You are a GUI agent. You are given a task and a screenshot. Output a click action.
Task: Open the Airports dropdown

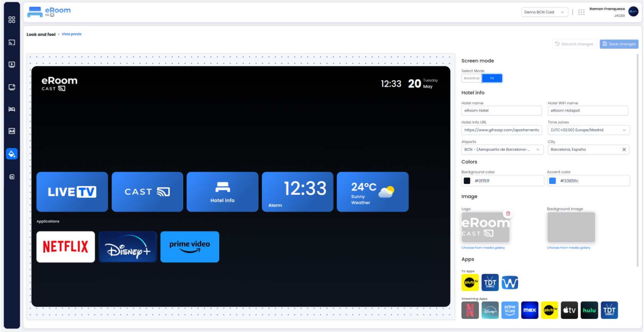502,150
